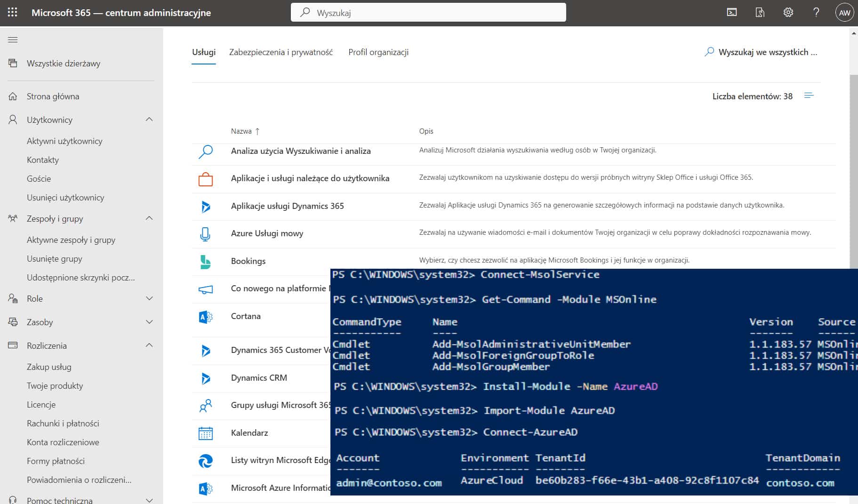Click the Pomoc techniczna headset icon
This screenshot has height=504, width=858.
(13, 500)
